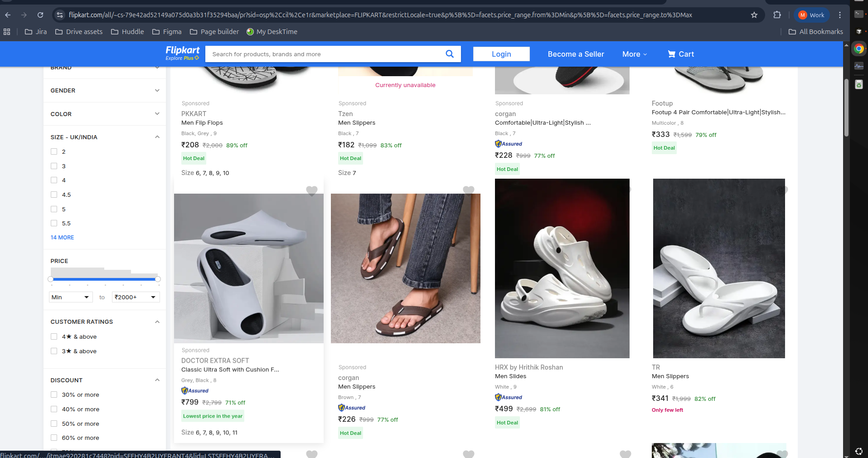Image resolution: width=868 pixels, height=458 pixels.
Task: Click the search magnifier icon
Action: point(450,54)
